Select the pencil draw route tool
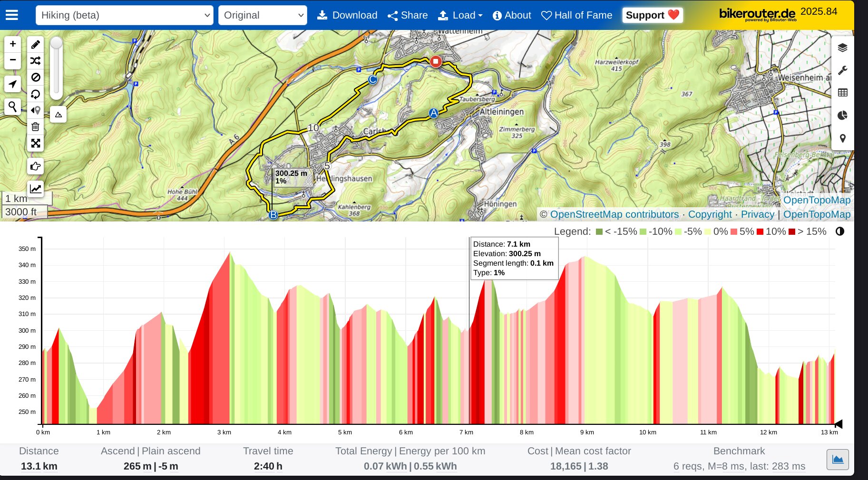Image resolution: width=868 pixels, height=480 pixels. 35,45
